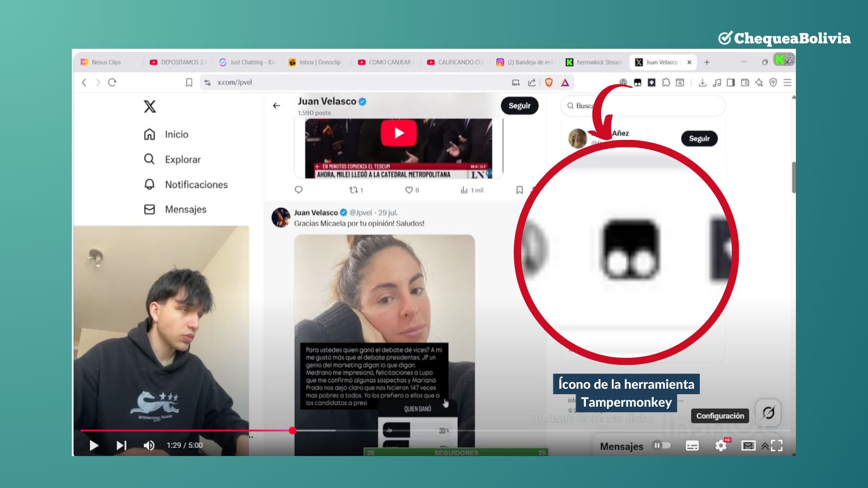Open the browser hamburger menu
The image size is (868, 488).
pos(787,82)
